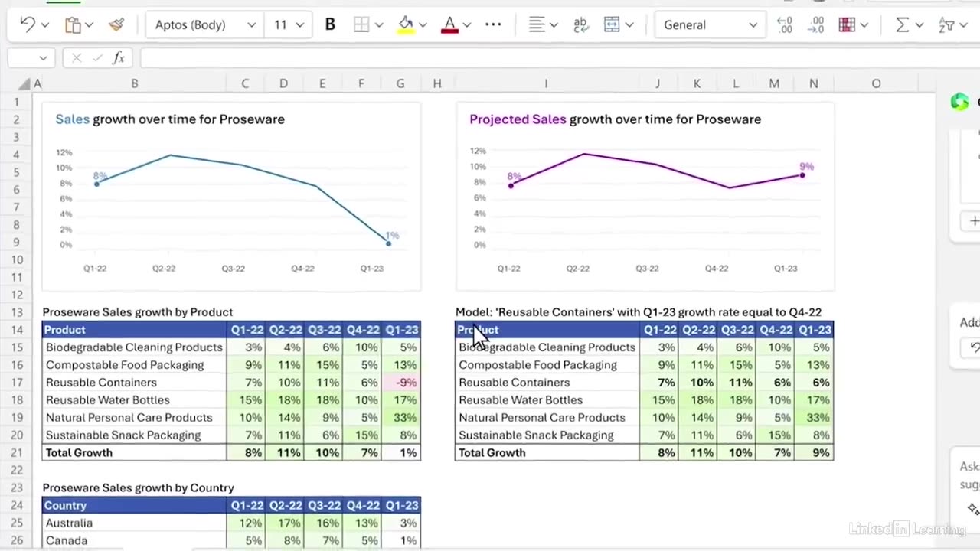The height and width of the screenshot is (551, 980).
Task: Click 'Proseware Sales growth by Country' heading
Action: 138,488
